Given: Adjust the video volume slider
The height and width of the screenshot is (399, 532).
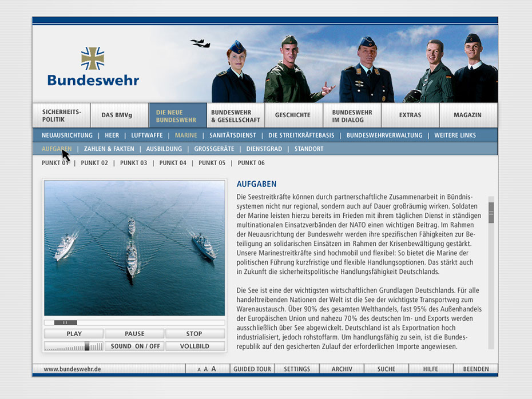Looking at the screenshot, I should pos(87,346).
